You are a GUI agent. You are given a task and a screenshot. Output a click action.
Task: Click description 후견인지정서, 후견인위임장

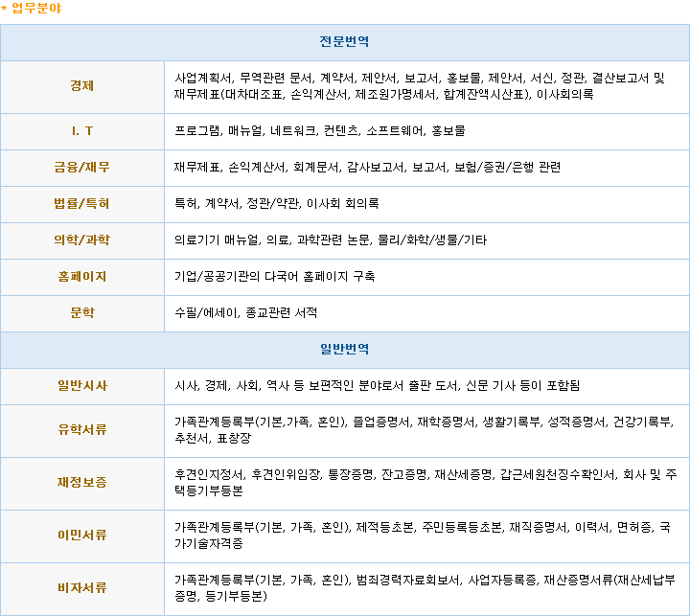[425, 483]
